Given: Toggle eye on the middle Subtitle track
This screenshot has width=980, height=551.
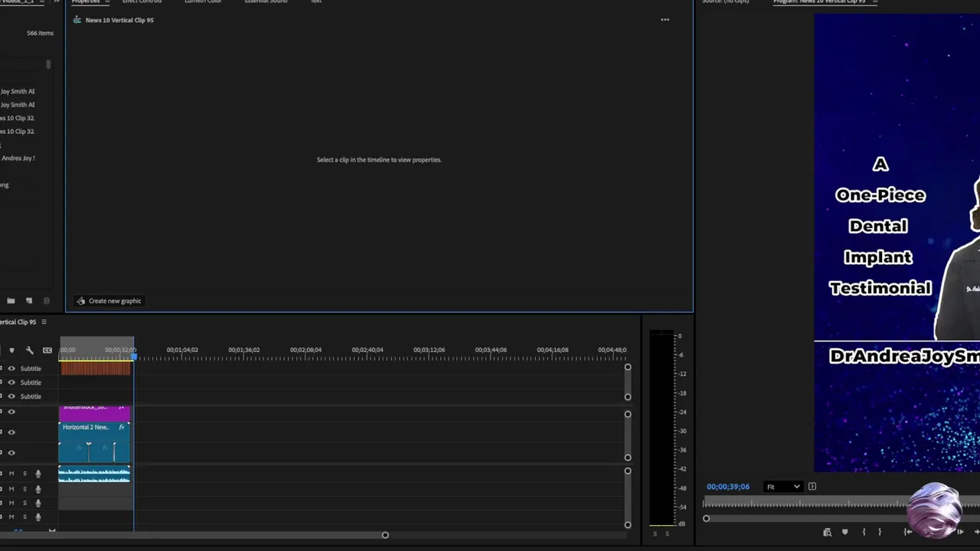Looking at the screenshot, I should (11, 383).
